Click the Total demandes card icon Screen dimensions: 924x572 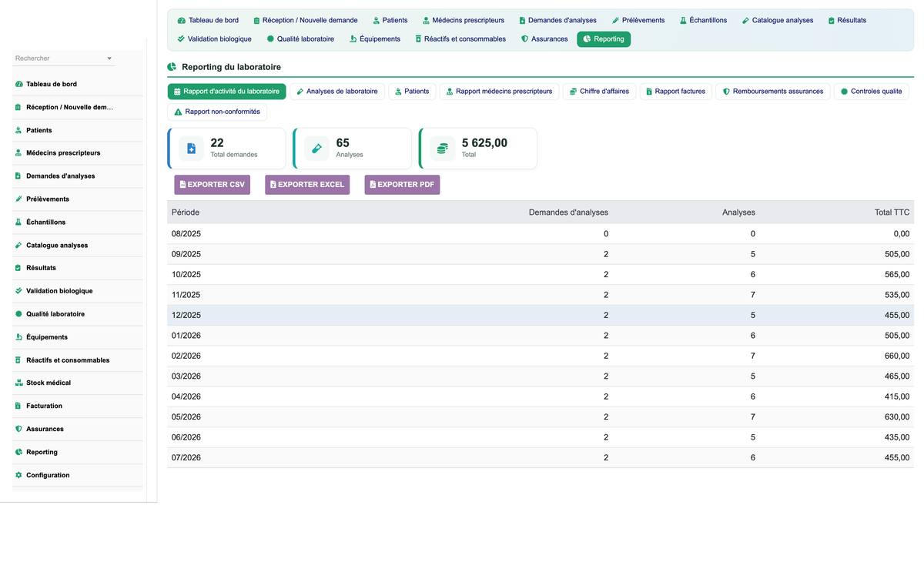(x=192, y=149)
